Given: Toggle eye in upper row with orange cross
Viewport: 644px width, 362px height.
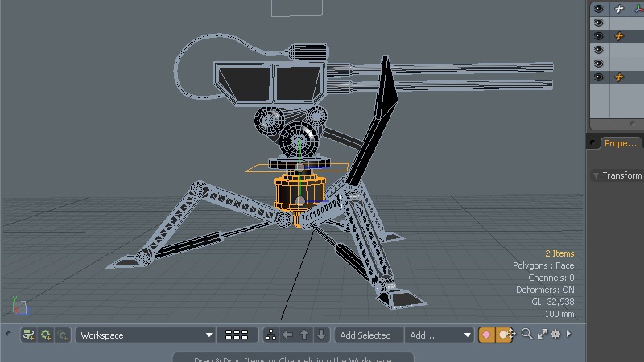Looking at the screenshot, I should (x=599, y=36).
